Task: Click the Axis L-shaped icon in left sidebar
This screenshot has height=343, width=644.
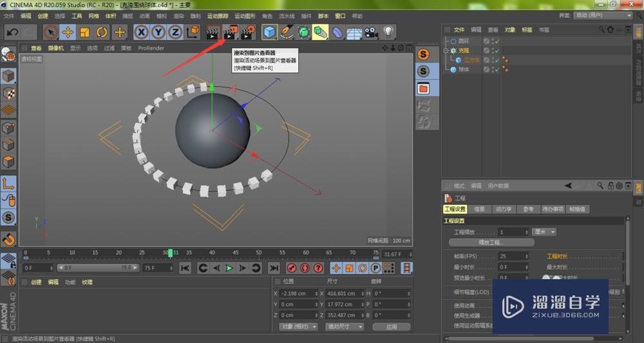Action: pos(8,183)
